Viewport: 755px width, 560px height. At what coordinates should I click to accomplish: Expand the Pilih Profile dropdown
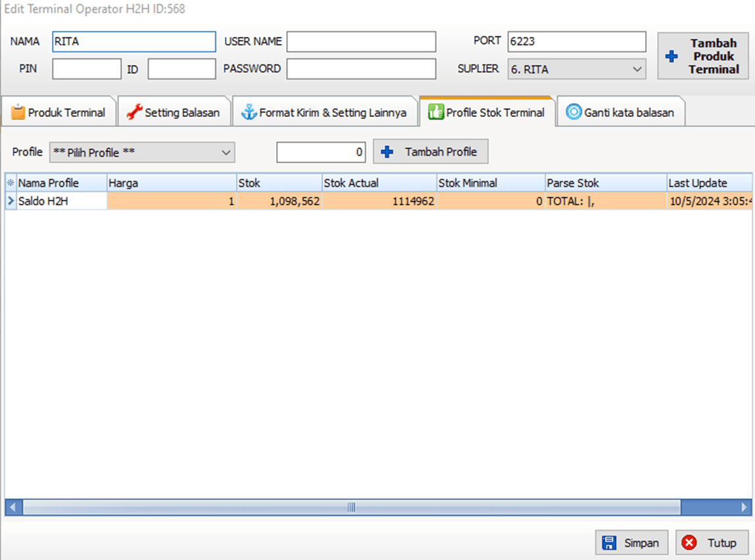click(x=142, y=152)
